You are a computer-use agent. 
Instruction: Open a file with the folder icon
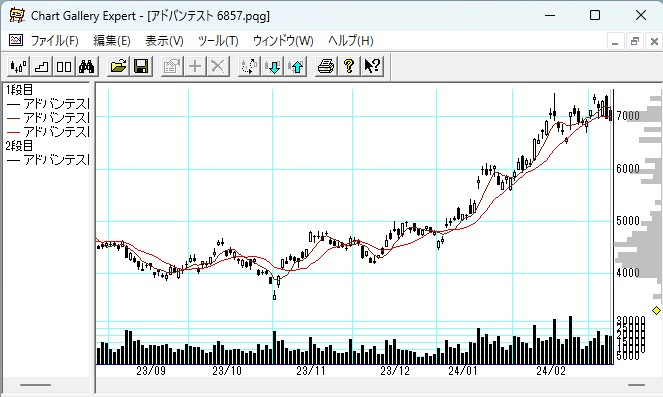pyautogui.click(x=118, y=66)
